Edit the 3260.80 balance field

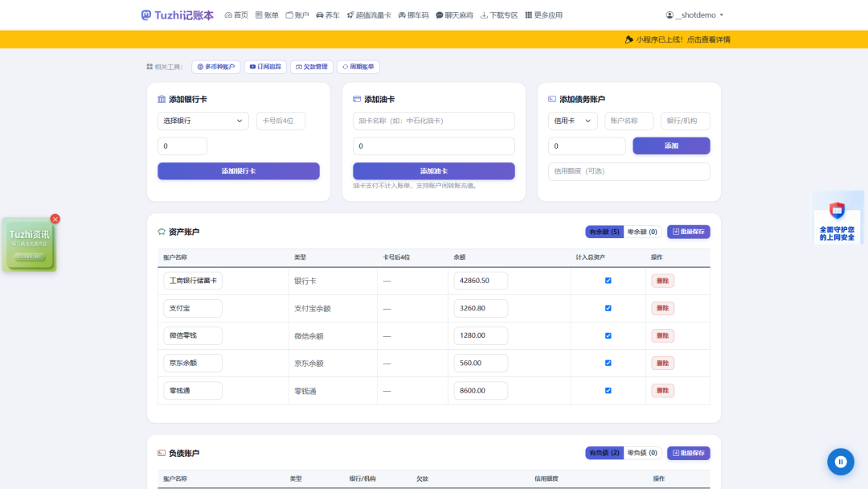point(481,308)
